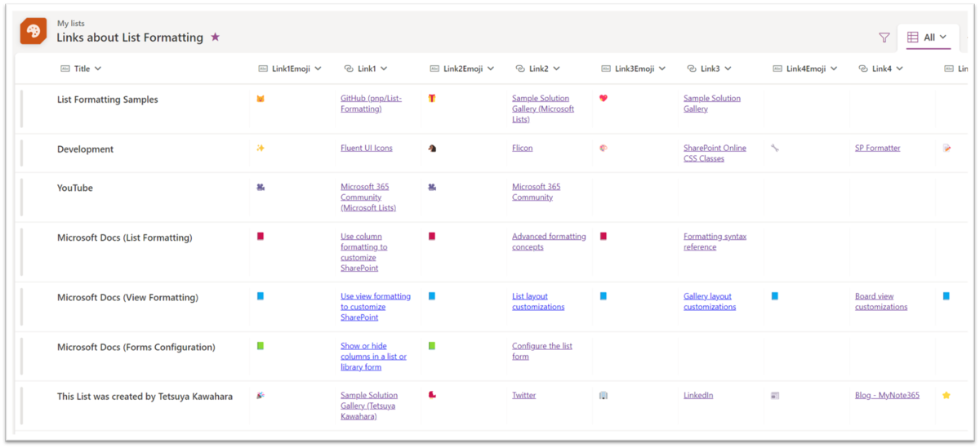Open the Title column header menu
The height and width of the screenshot is (448, 980).
(81, 69)
